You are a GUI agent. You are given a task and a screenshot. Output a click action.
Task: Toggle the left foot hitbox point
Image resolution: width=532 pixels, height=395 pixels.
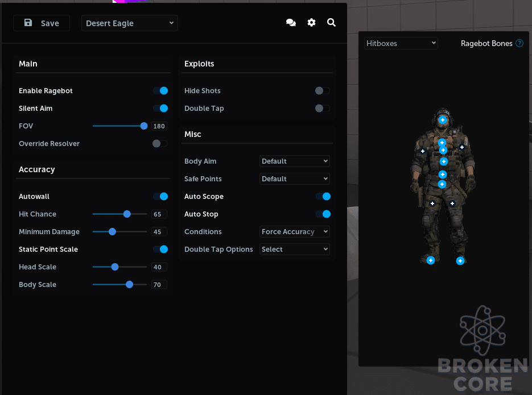coord(431,260)
